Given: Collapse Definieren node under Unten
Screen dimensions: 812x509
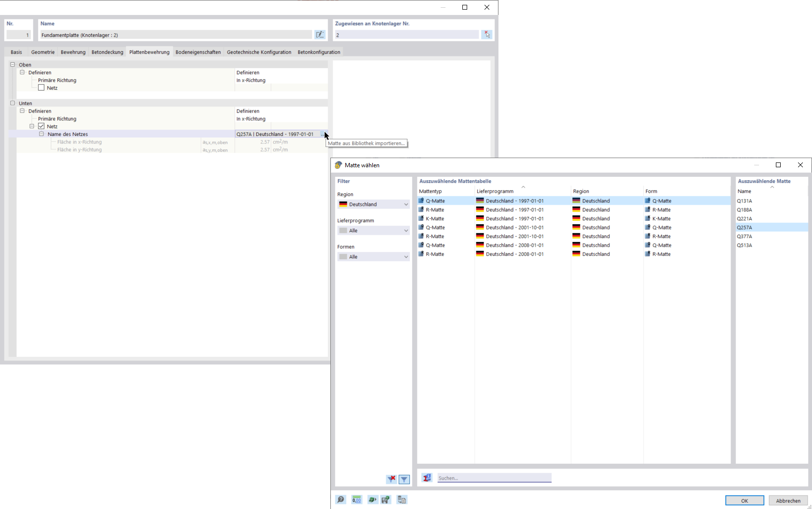Looking at the screenshot, I should [22, 111].
